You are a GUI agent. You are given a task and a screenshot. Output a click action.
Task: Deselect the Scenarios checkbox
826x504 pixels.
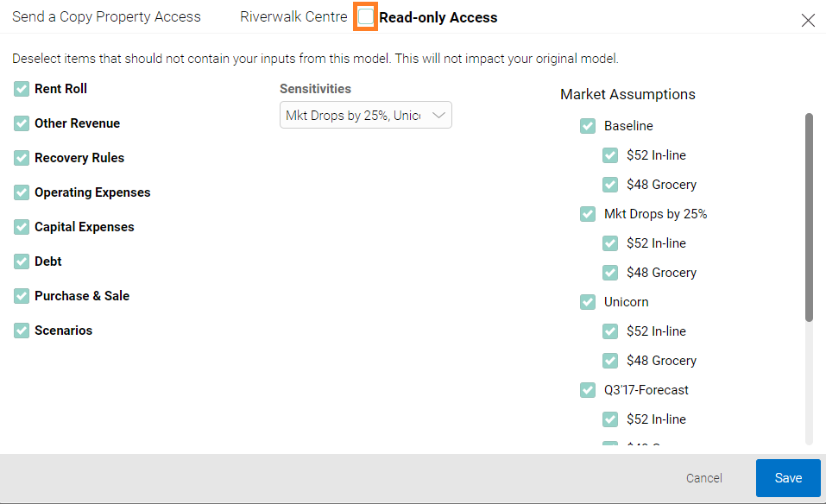point(22,331)
